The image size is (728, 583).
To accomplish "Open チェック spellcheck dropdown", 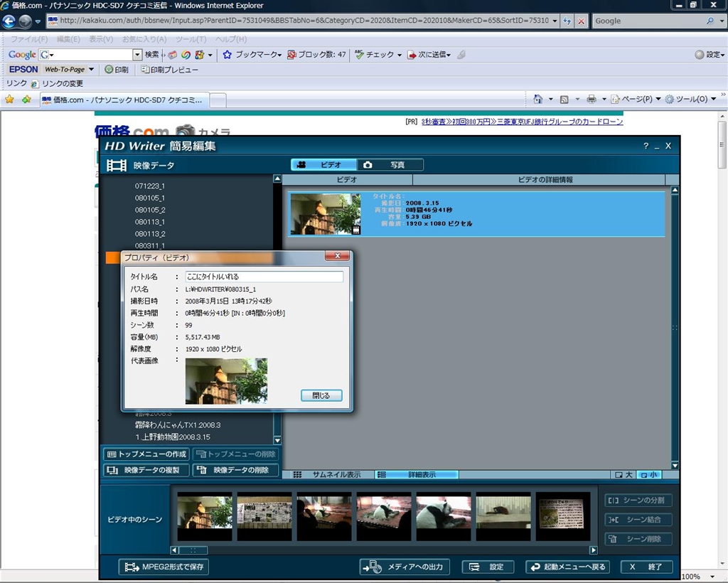I will click(x=378, y=54).
